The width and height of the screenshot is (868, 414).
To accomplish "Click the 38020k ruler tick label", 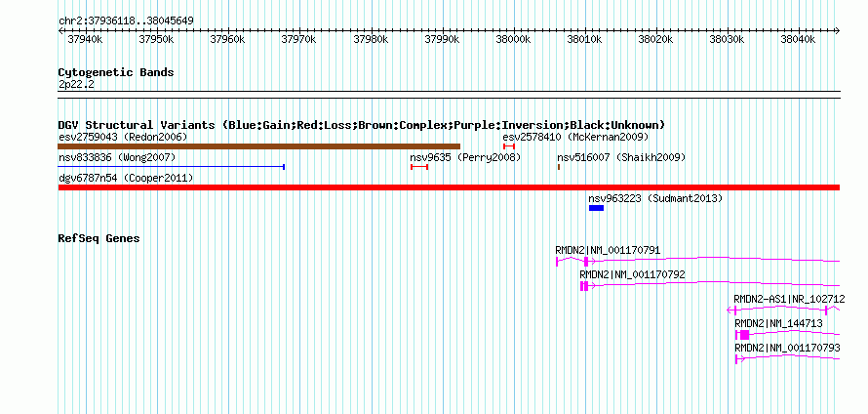I will coord(656,39).
